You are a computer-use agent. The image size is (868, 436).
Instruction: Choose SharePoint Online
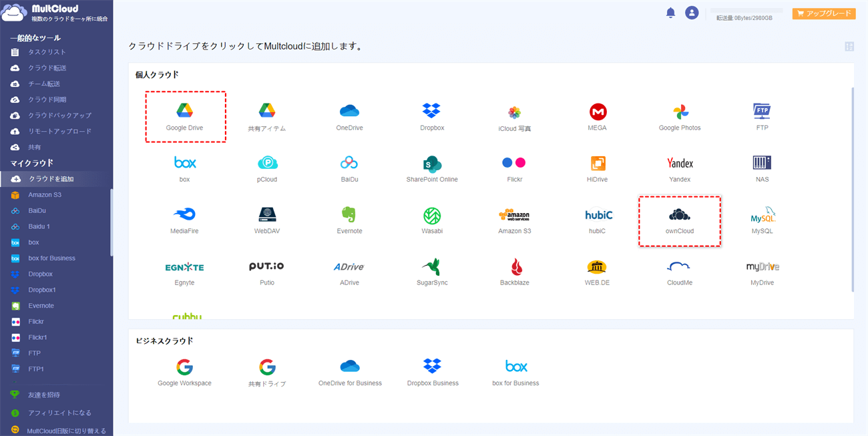tap(432, 169)
